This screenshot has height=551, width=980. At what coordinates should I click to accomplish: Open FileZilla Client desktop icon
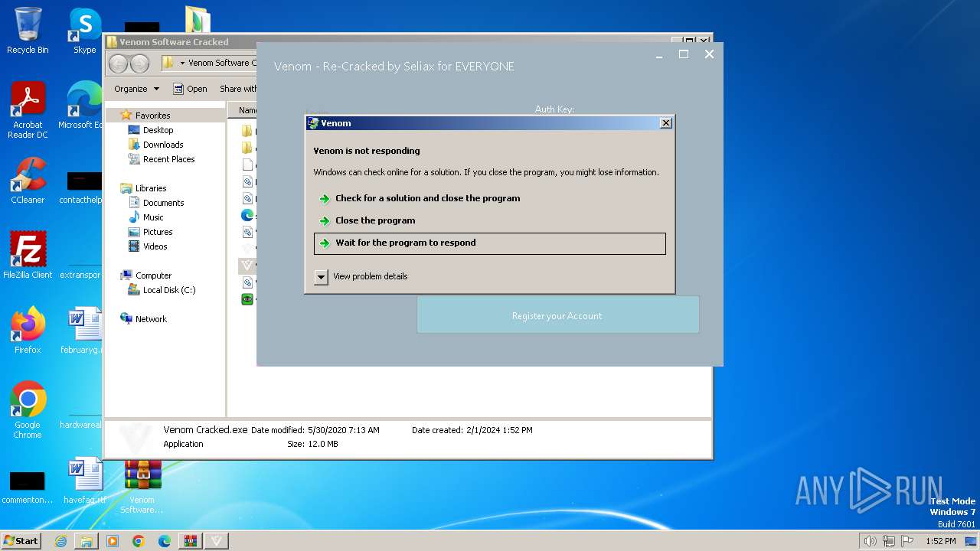(x=28, y=256)
